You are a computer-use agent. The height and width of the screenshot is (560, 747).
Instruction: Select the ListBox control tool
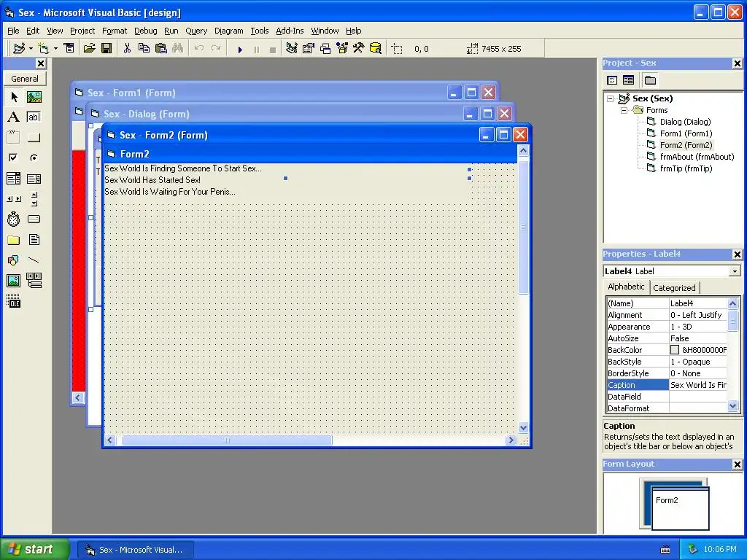pos(34,179)
